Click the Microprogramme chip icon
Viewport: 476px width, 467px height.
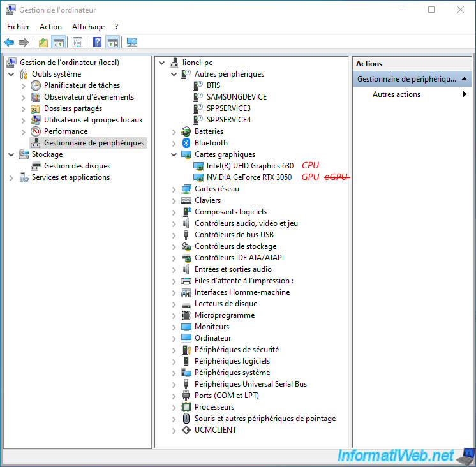tap(186, 315)
